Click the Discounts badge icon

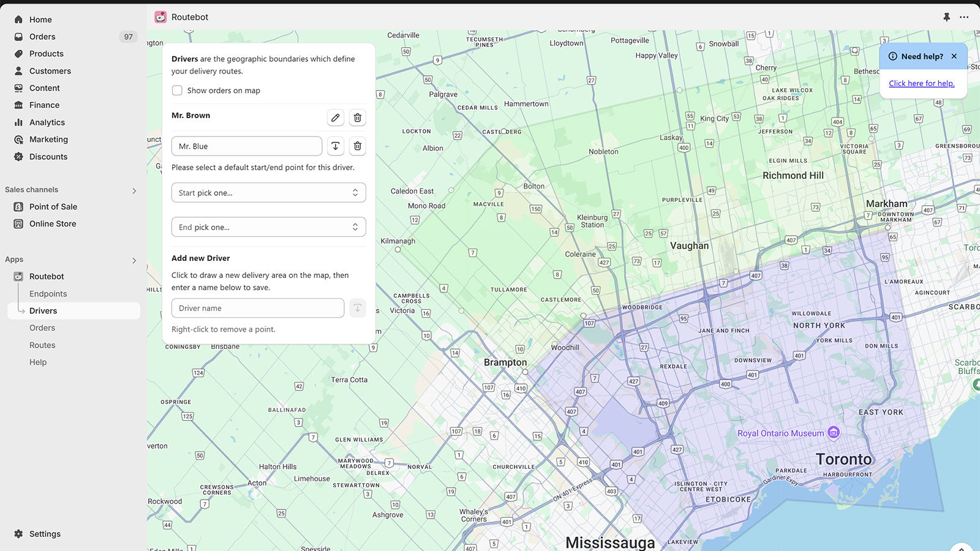point(18,157)
